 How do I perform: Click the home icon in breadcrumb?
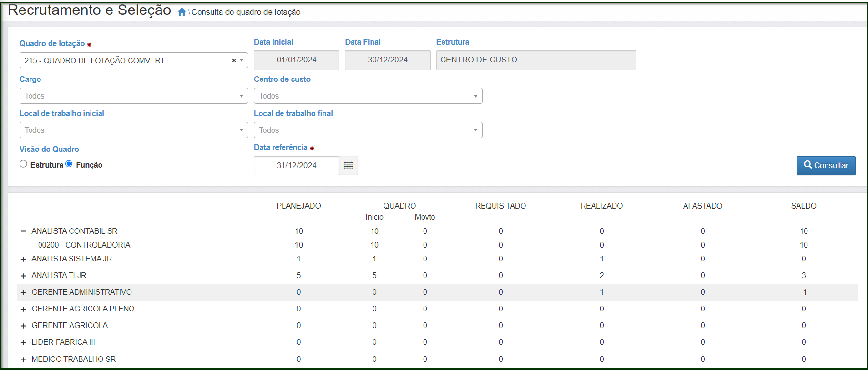click(182, 12)
